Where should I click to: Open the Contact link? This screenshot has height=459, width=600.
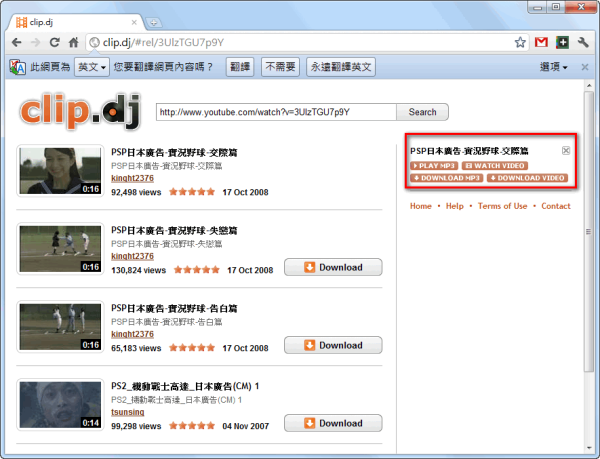(556, 206)
